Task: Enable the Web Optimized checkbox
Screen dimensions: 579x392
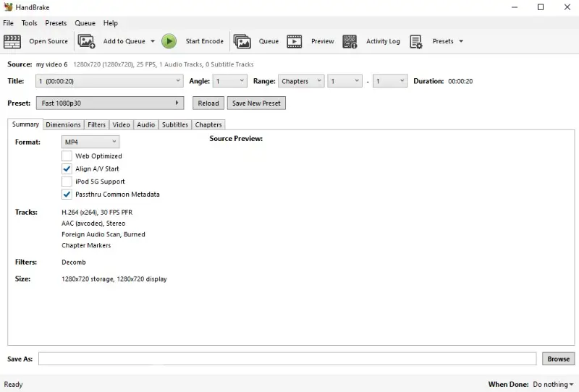Action: (x=67, y=155)
